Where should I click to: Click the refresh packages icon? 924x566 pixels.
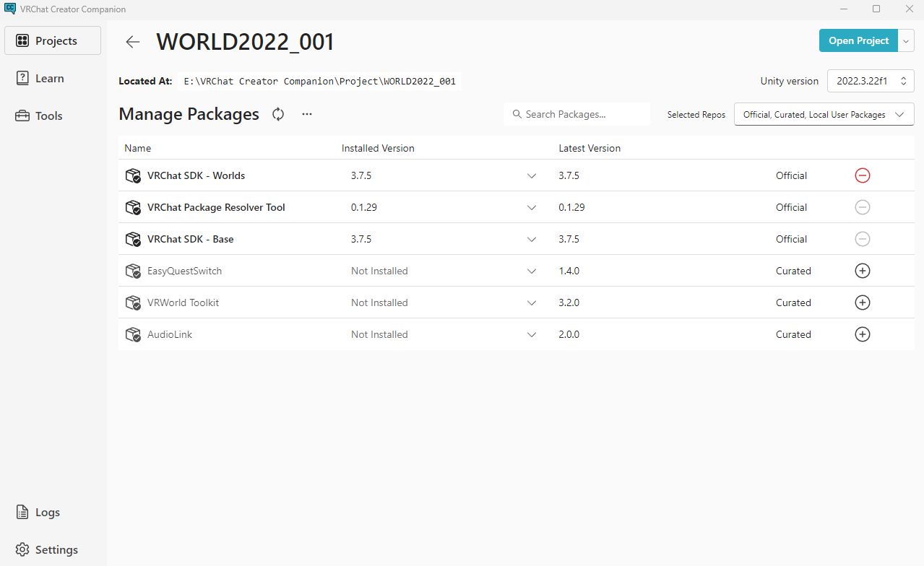click(278, 114)
